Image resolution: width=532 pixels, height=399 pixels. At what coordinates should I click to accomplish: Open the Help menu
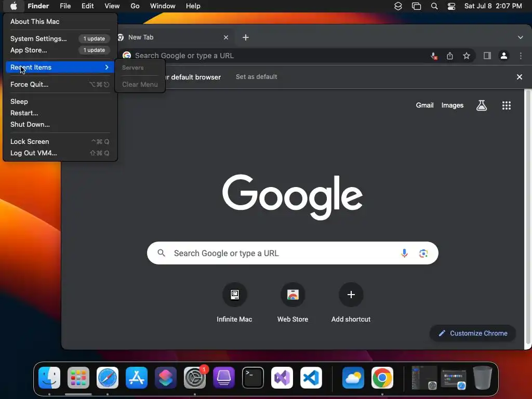tap(193, 6)
